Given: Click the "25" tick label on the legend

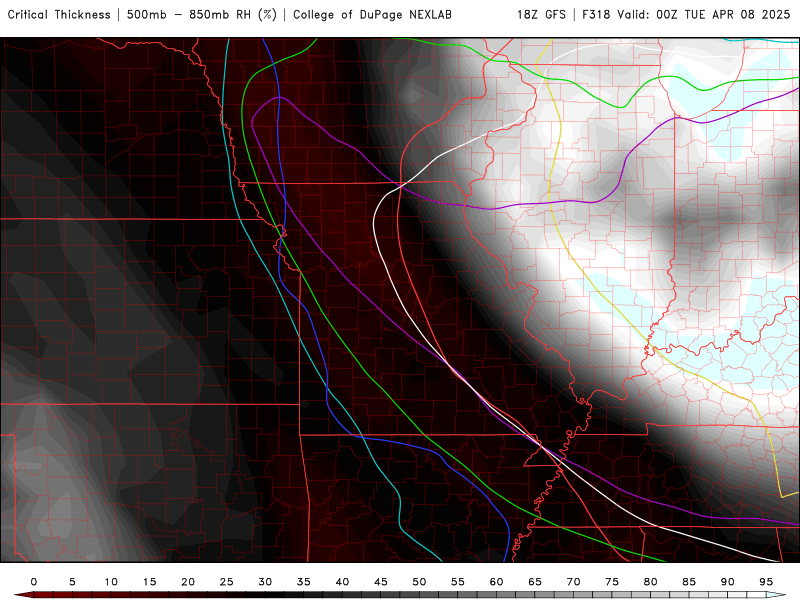Looking at the screenshot, I should pyautogui.click(x=227, y=582).
